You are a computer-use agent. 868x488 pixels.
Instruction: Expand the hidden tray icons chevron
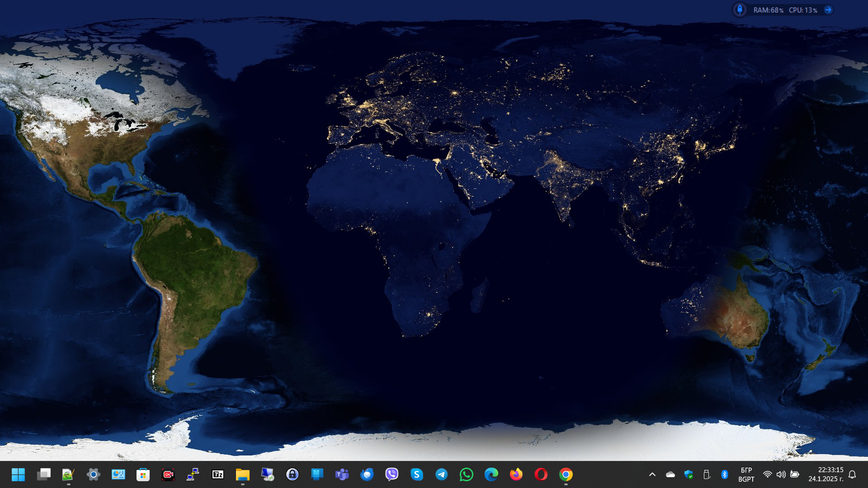coord(652,474)
